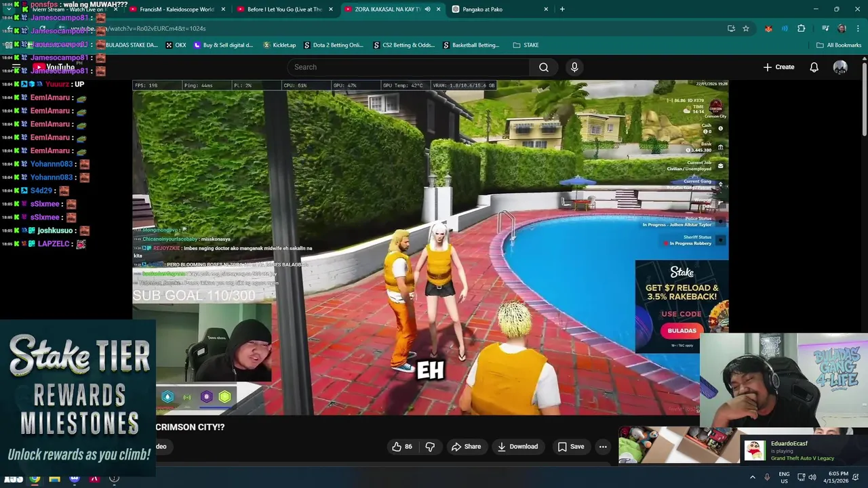Image resolution: width=868 pixels, height=488 pixels.
Task: Open more actions menu beside Save
Action: 603,447
